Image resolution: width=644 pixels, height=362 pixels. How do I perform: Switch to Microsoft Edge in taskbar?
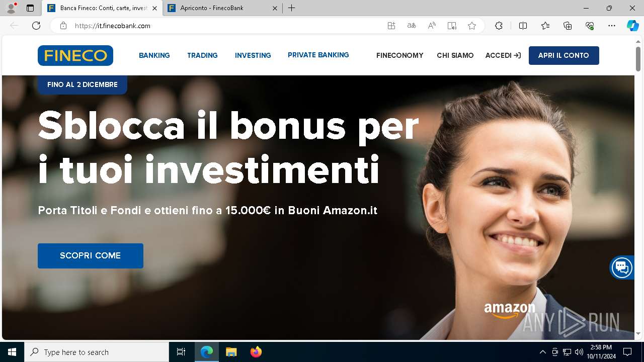207,352
